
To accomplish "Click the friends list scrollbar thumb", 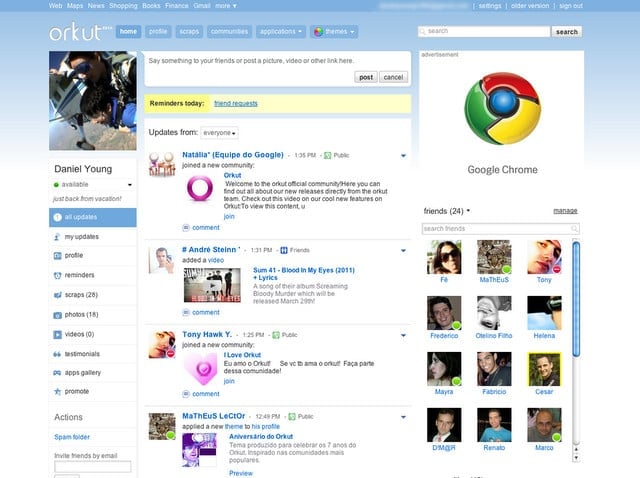I will point(576,299).
